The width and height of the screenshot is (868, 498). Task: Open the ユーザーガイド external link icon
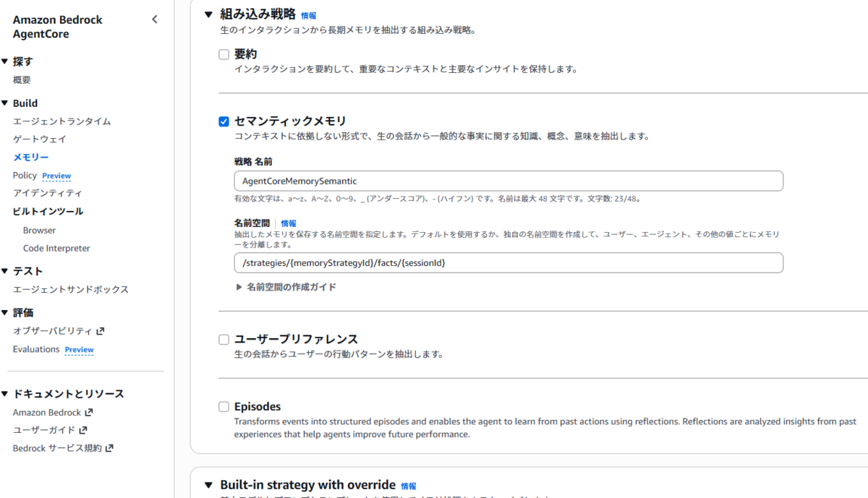point(80,430)
